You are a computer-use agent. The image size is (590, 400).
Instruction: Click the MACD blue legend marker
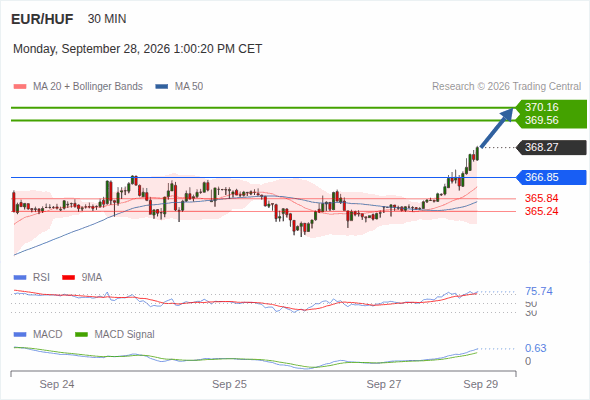(x=20, y=335)
